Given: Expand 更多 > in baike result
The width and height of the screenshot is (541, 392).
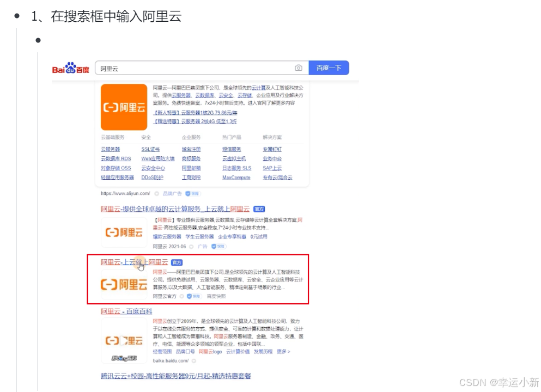Looking at the screenshot, I should coord(283,351).
